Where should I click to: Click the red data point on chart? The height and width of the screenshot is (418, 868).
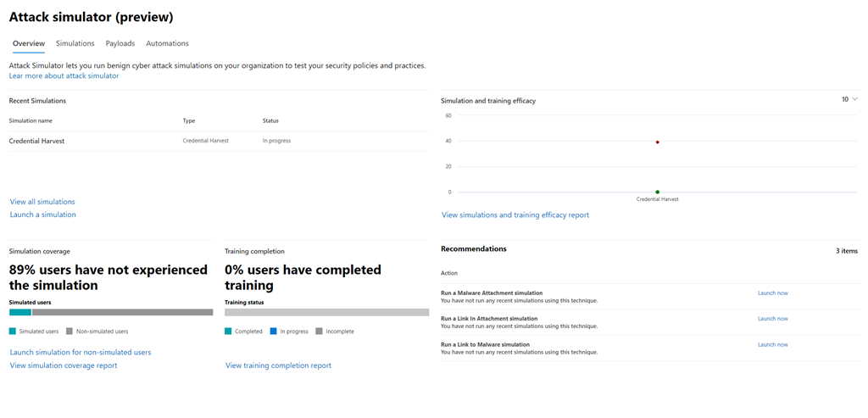tap(658, 142)
